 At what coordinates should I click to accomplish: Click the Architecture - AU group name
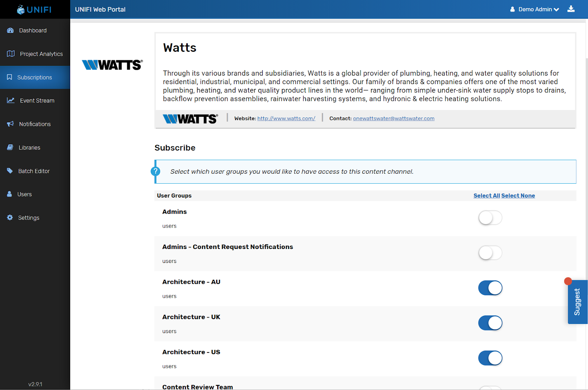pos(191,282)
